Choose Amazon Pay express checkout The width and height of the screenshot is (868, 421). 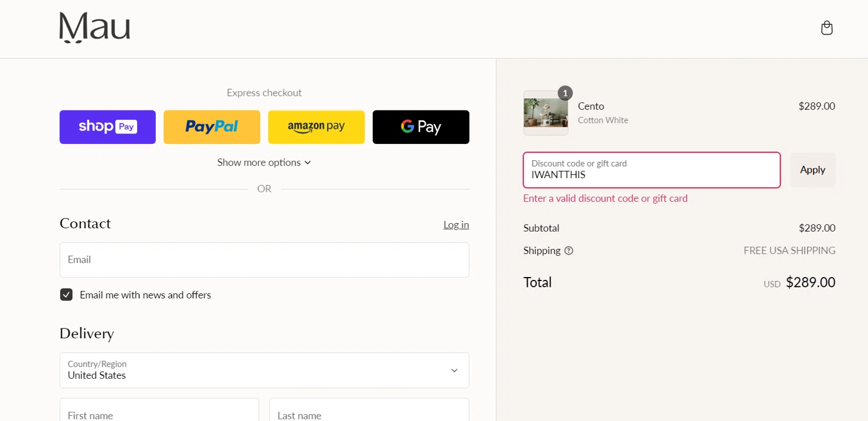[317, 127]
